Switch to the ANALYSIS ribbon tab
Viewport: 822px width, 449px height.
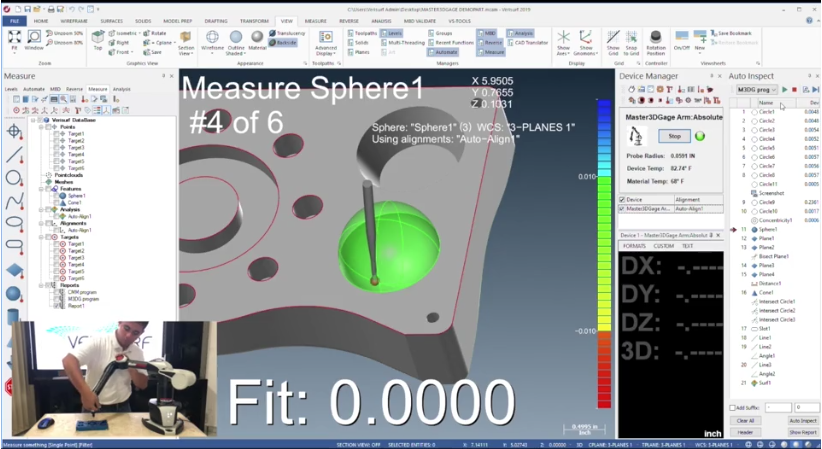click(381, 21)
